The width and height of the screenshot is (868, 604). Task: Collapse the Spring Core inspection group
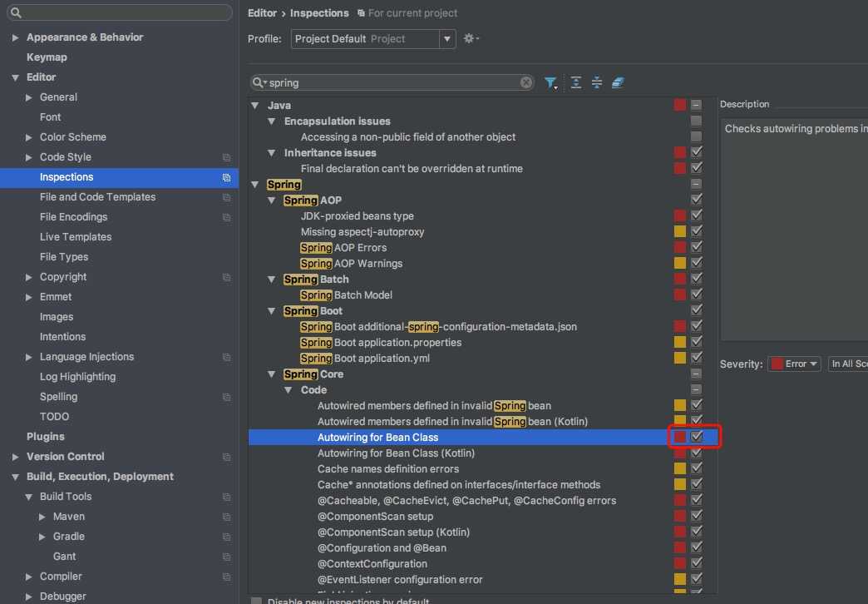coord(272,374)
